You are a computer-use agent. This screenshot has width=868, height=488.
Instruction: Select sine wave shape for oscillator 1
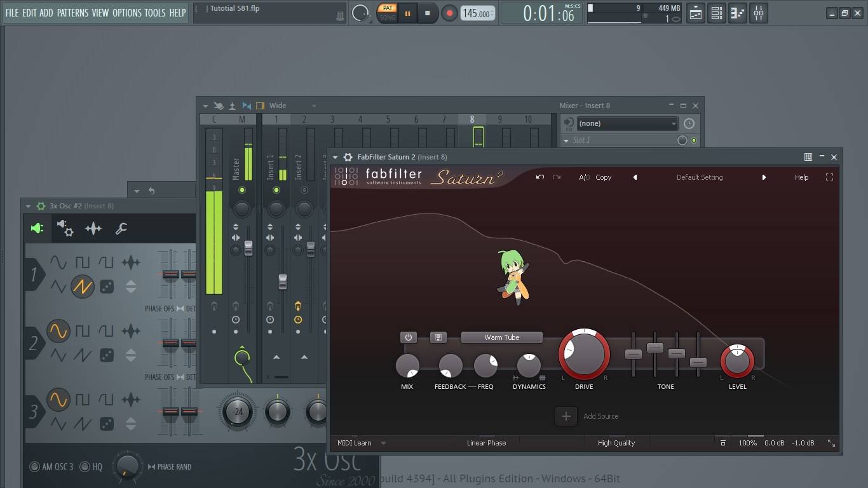pyautogui.click(x=58, y=262)
